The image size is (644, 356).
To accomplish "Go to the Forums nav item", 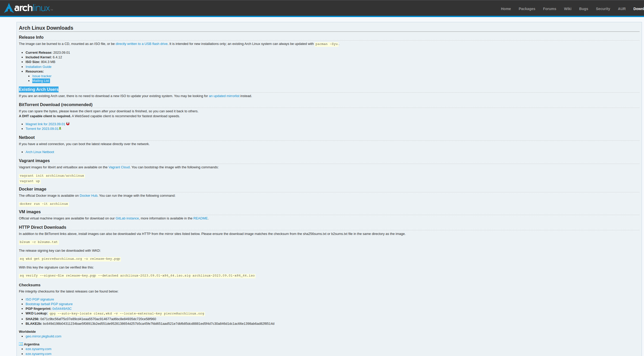I will (x=549, y=9).
